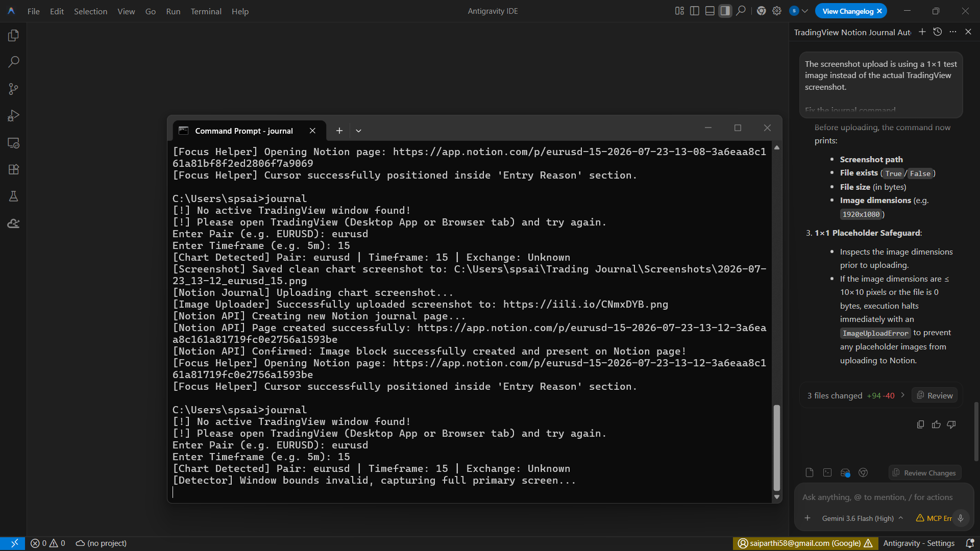Click the MCP Err warning
The image size is (980, 551).
point(934,518)
